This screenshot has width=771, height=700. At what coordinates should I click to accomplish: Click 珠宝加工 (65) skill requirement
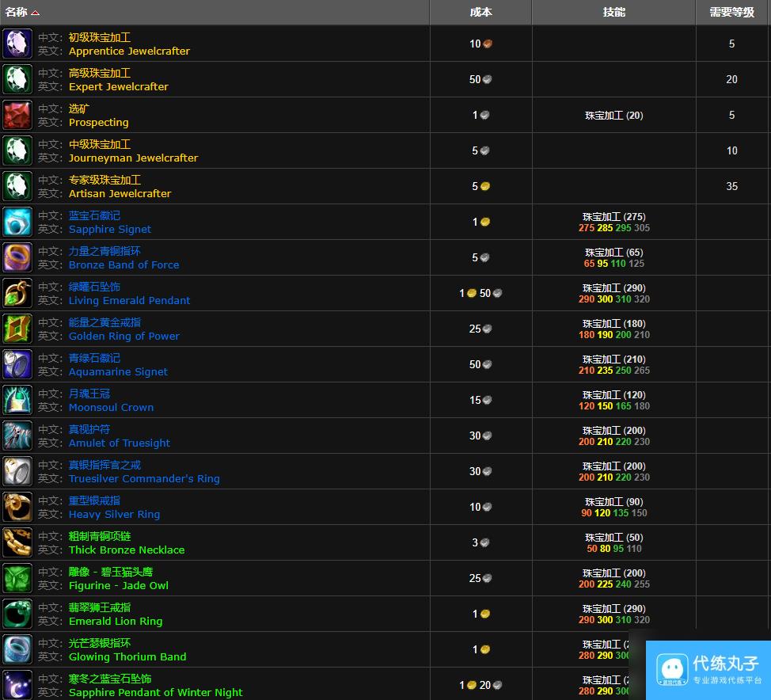[x=613, y=253]
